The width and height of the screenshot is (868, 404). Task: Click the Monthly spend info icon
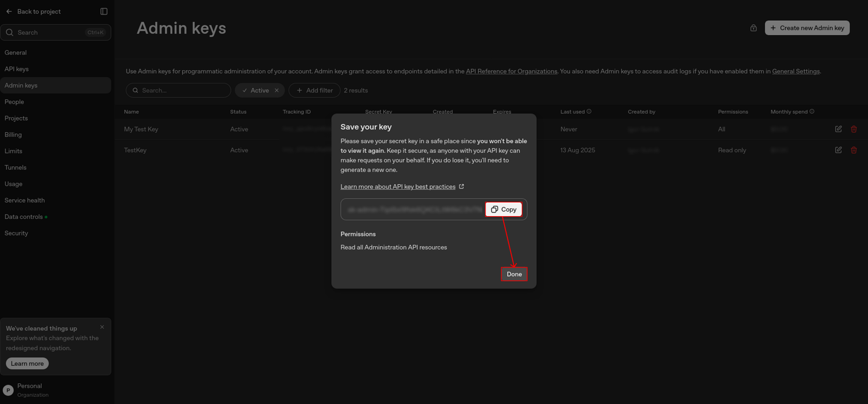(812, 112)
